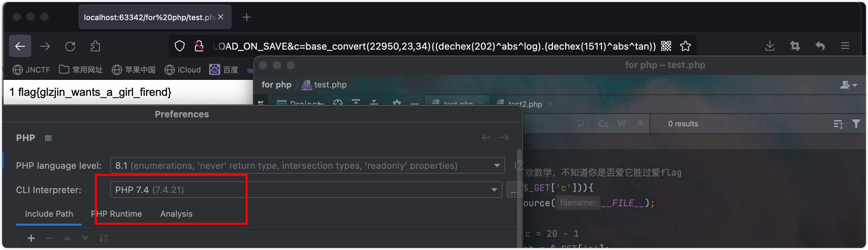
Task: Go back to the previous page
Action: [20, 46]
